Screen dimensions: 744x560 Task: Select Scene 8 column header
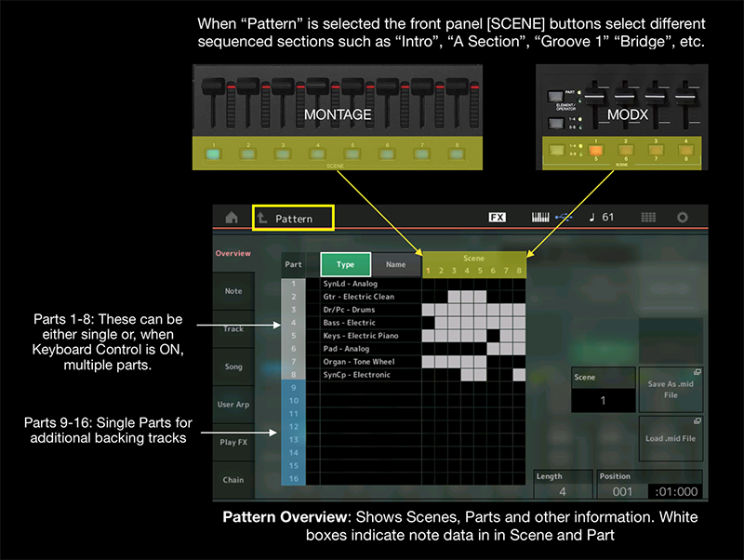point(519,271)
